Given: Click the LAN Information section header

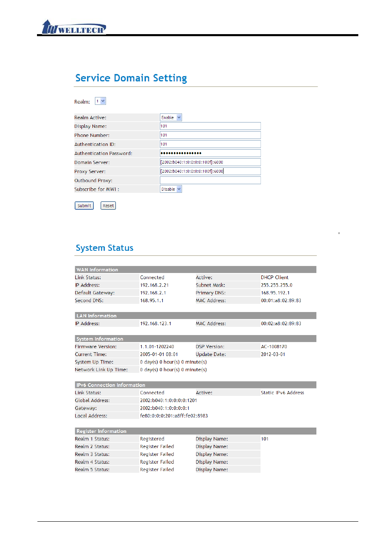Looking at the screenshot, I should tap(196, 316).
